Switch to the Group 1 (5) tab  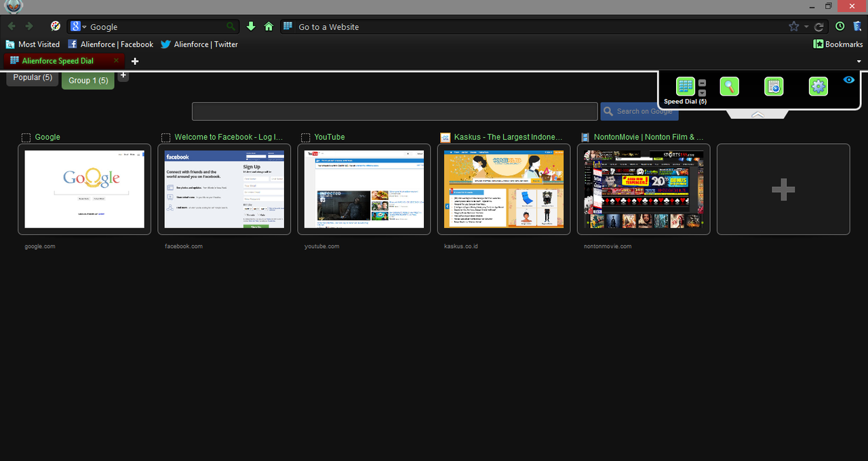tap(88, 81)
